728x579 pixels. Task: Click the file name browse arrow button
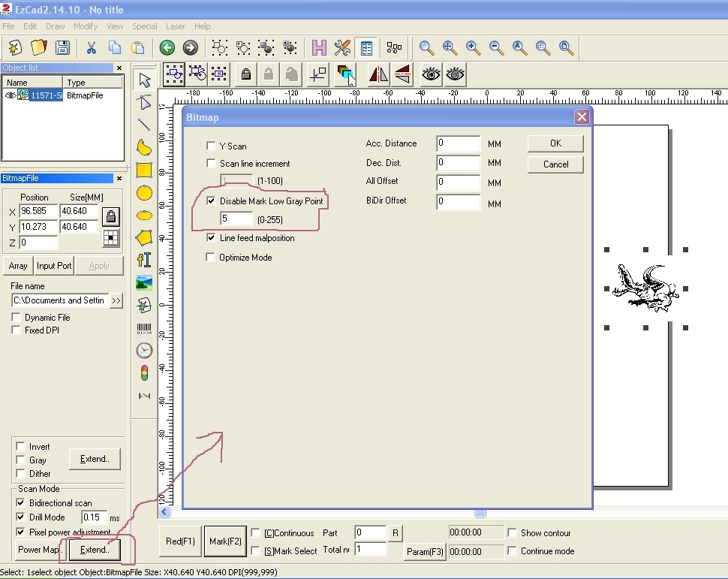116,300
